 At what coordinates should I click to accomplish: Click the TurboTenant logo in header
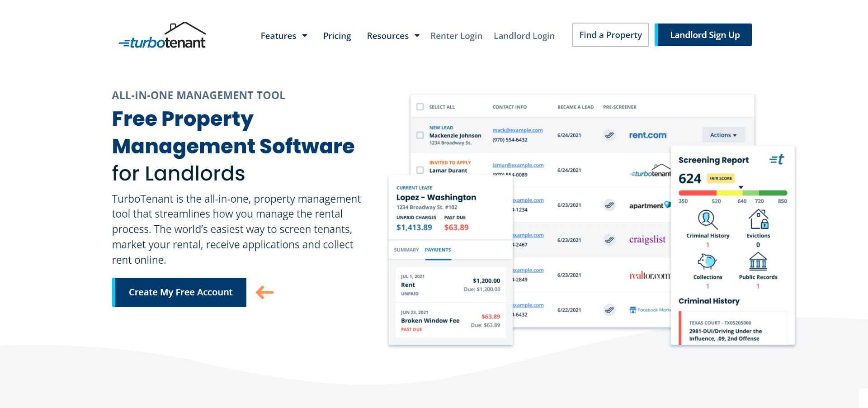[x=162, y=36]
